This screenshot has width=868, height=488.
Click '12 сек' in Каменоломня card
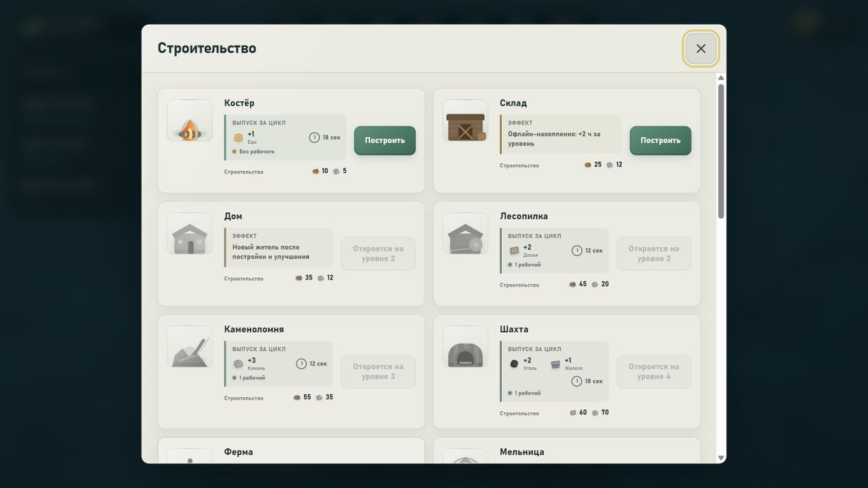(318, 364)
